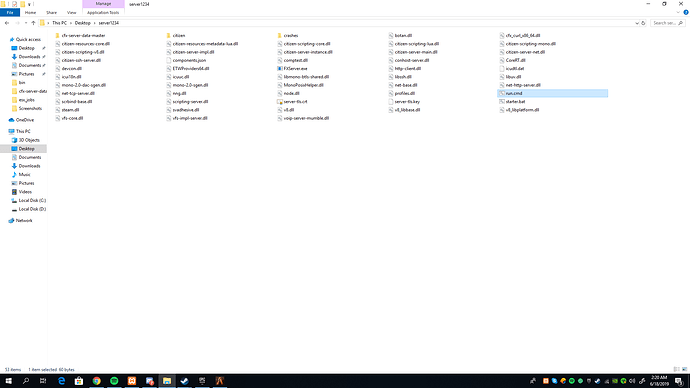Open XAMPP from taskbar
690x388 pixels.
(132, 381)
